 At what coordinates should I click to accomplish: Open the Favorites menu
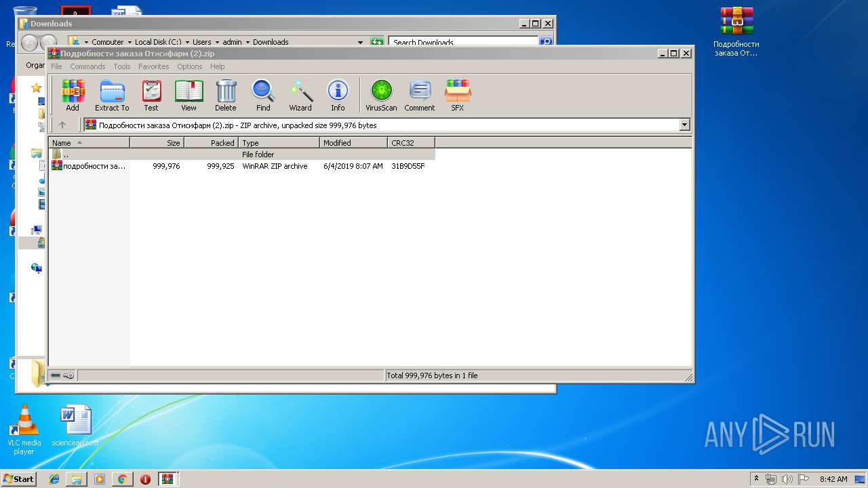click(x=154, y=66)
